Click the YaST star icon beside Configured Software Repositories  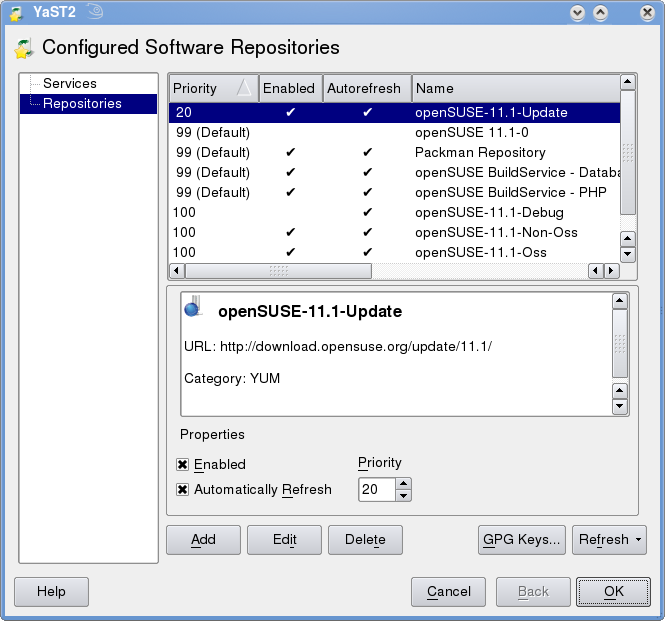pos(24,48)
